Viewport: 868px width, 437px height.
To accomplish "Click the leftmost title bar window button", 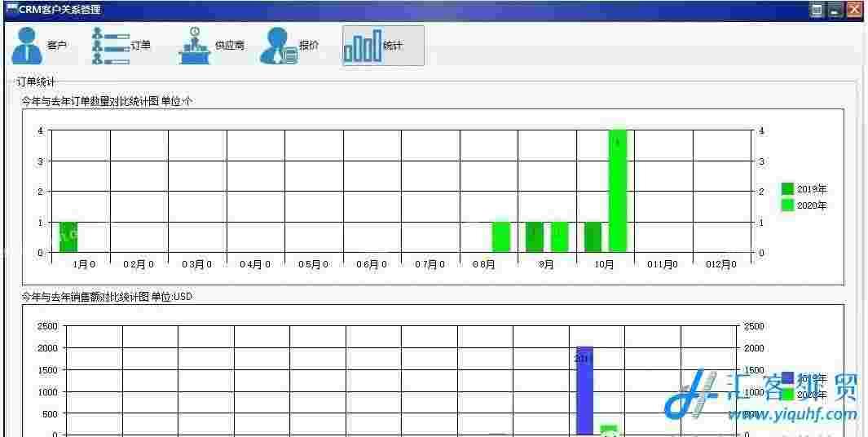I will coord(817,10).
